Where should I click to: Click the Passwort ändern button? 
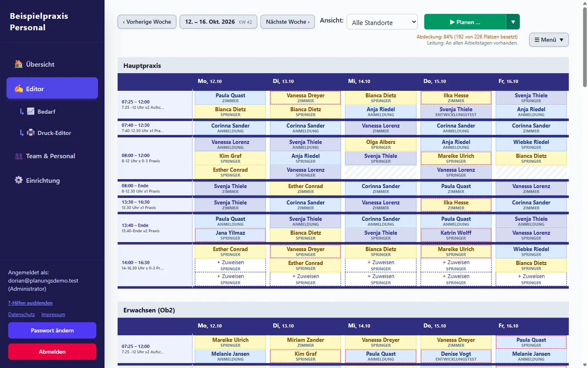(52, 331)
